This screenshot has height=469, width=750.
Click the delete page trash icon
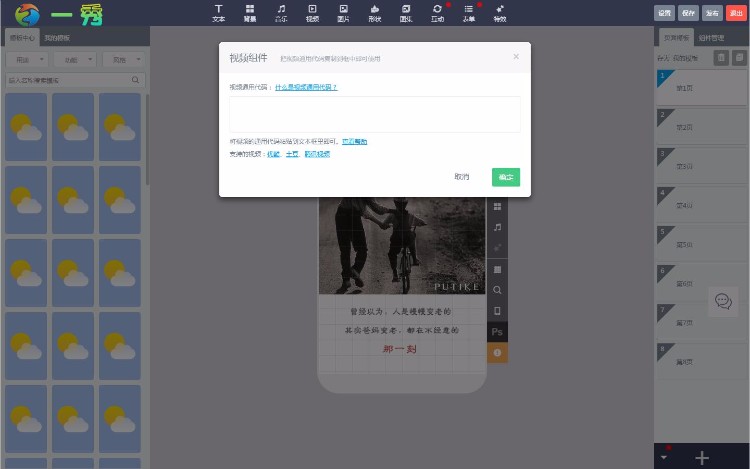(x=721, y=58)
